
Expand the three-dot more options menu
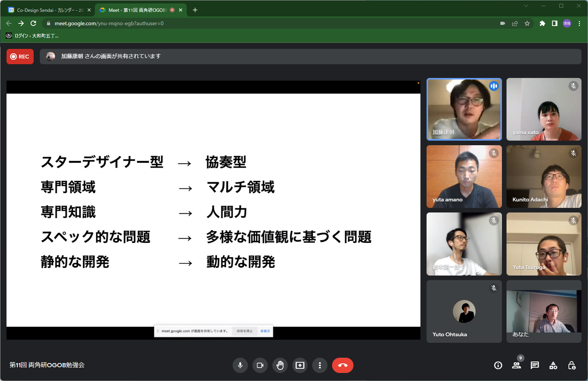(x=320, y=365)
